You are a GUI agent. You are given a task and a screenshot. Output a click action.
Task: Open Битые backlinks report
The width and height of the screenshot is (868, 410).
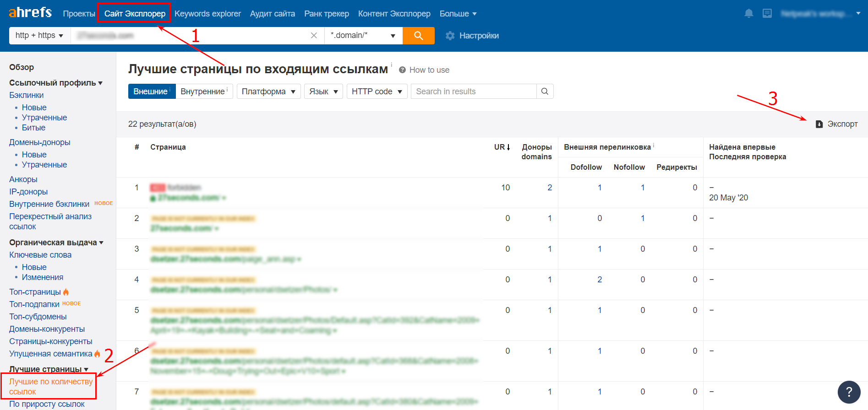coord(33,128)
